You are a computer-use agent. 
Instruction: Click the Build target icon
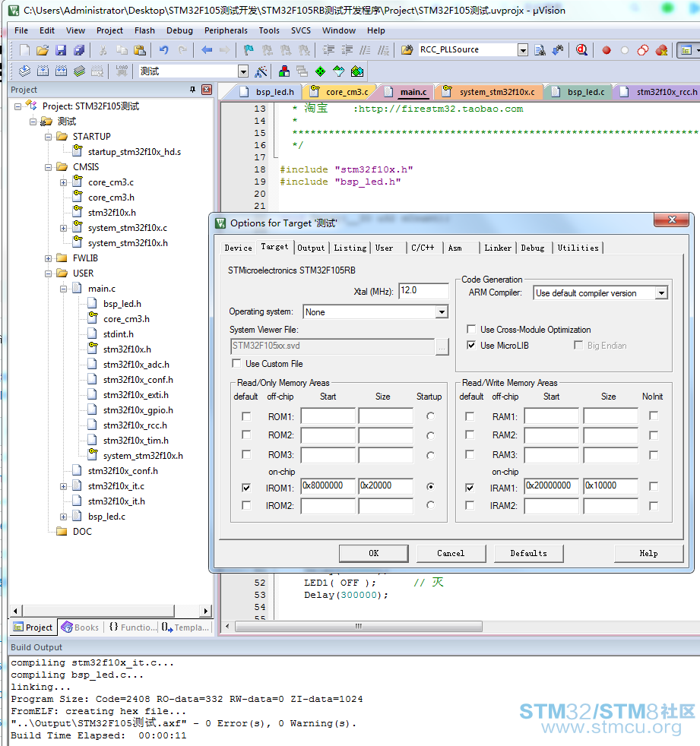pos(43,71)
